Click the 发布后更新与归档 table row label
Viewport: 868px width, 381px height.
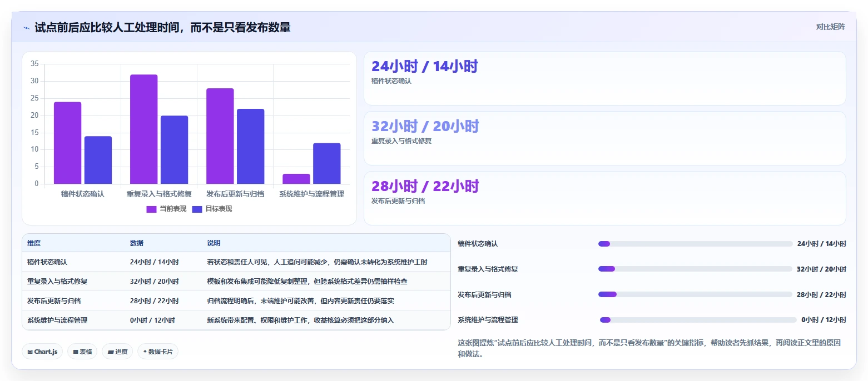coord(54,301)
